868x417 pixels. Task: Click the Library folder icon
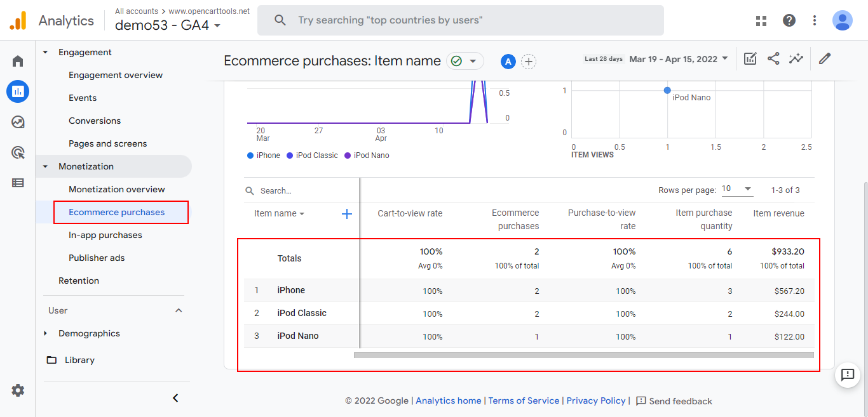[51, 360]
